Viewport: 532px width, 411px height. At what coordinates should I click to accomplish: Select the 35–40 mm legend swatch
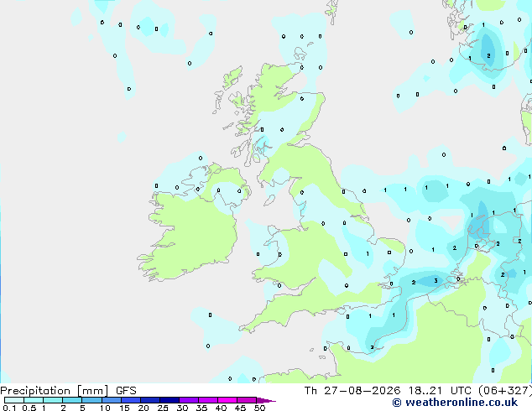click(207, 400)
